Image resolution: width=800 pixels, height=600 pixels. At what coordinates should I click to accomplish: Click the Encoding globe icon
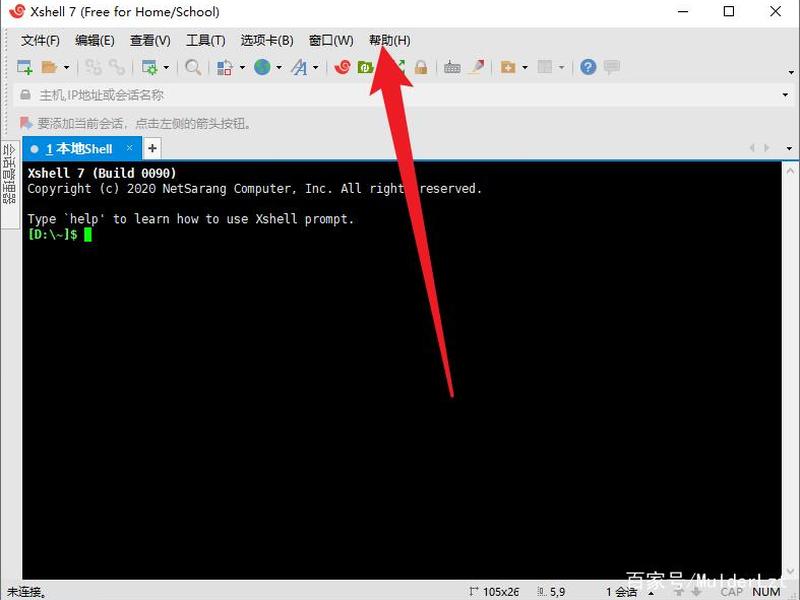262,67
